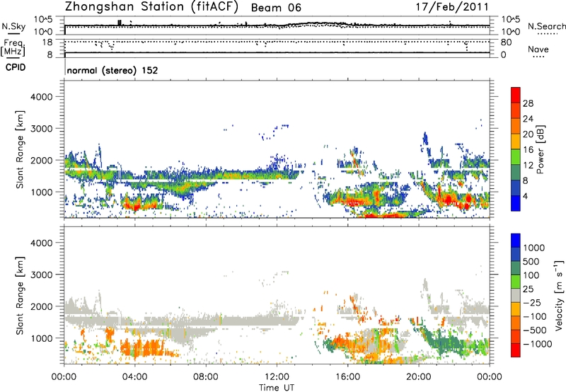
Task: Select Power colorbar segment between 12 and 16
Action: click(516, 157)
